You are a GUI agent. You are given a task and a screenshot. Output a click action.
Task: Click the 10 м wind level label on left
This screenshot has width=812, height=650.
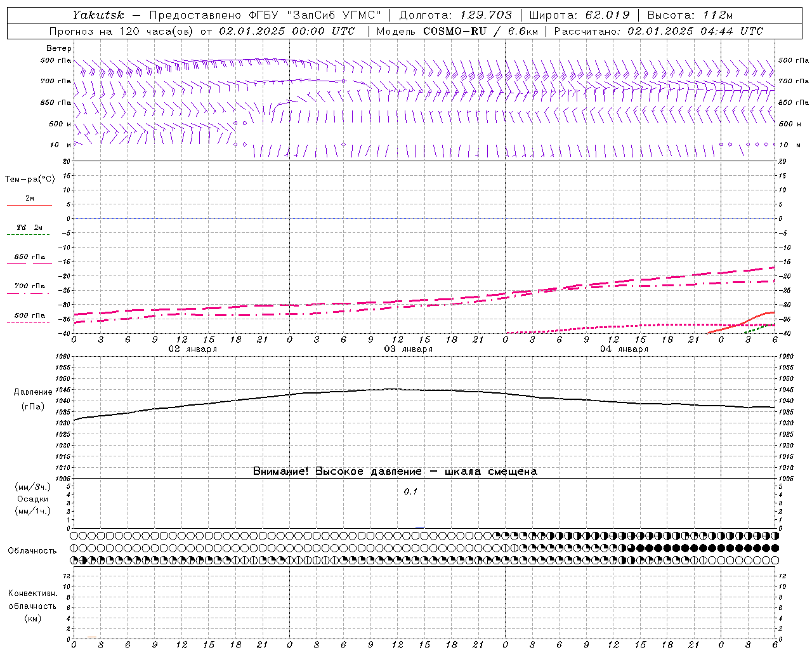[x=61, y=145]
